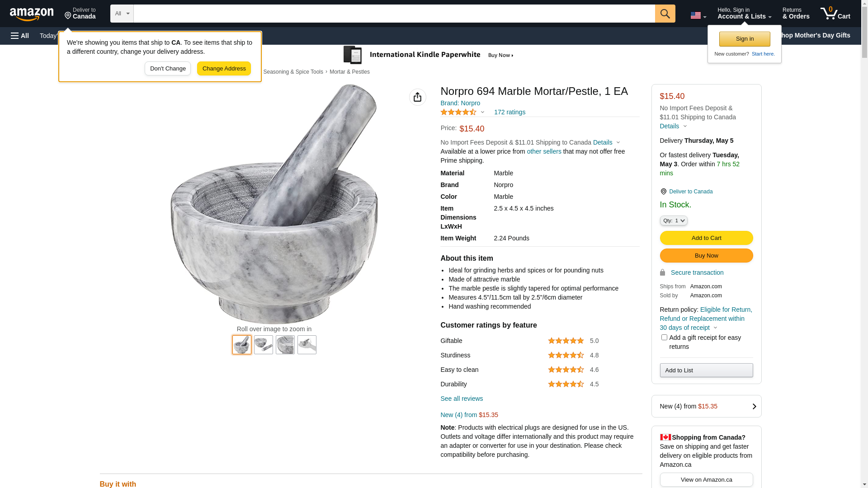
Task: Click the Change Address button
Action: tap(224, 69)
